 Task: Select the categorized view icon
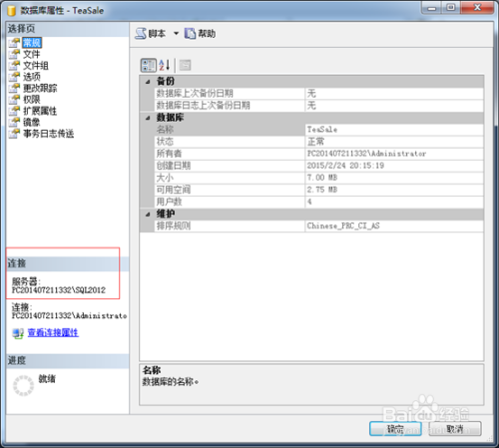tap(149, 65)
